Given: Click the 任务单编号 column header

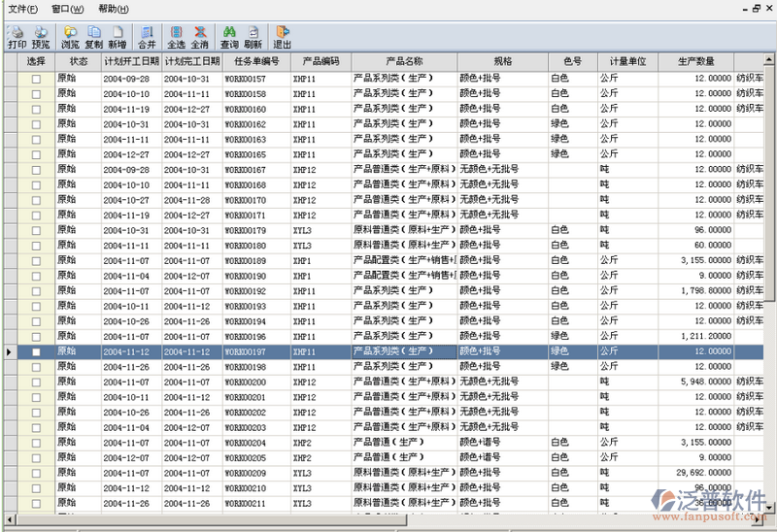Looking at the screenshot, I should [255, 61].
